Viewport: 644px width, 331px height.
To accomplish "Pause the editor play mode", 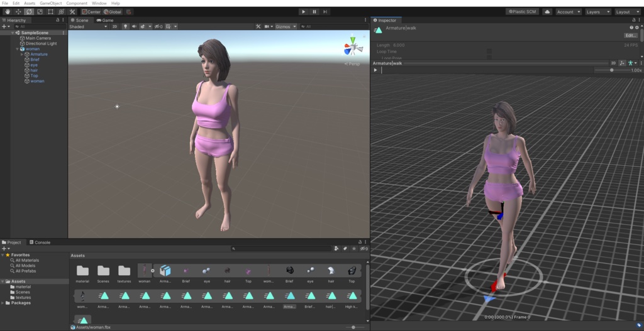I will [x=314, y=12].
